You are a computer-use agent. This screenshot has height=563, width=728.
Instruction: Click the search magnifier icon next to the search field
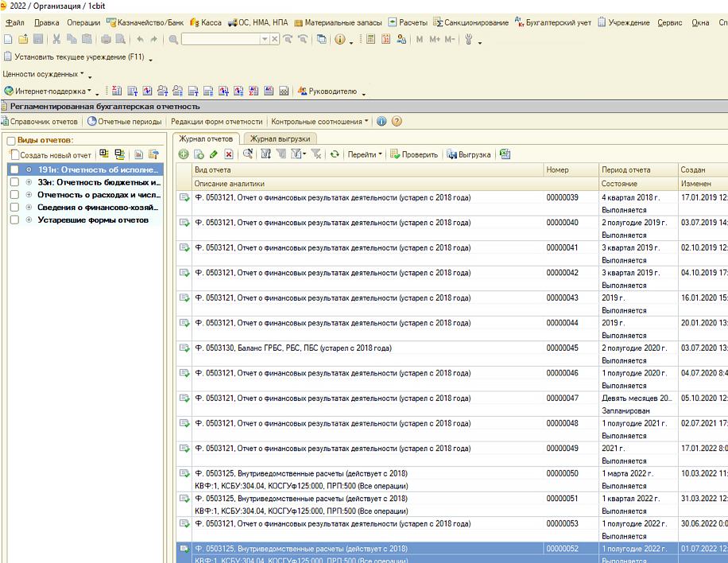[x=173, y=40]
